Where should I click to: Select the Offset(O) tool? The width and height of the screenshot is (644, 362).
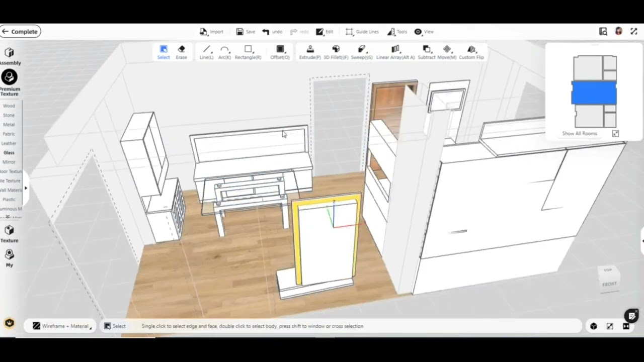click(280, 52)
